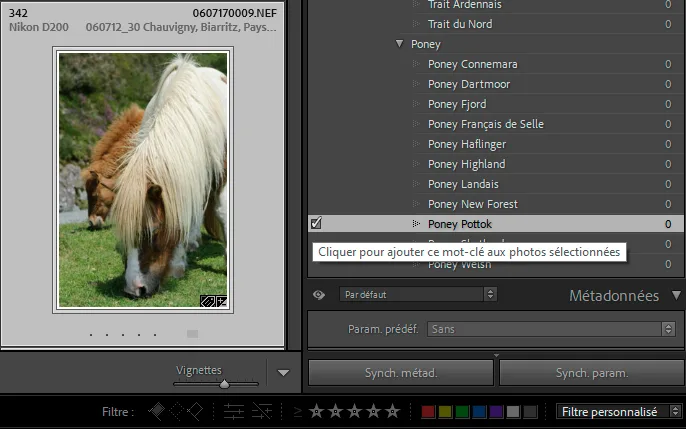
Task: Click the Synch. métad. button
Action: click(399, 373)
